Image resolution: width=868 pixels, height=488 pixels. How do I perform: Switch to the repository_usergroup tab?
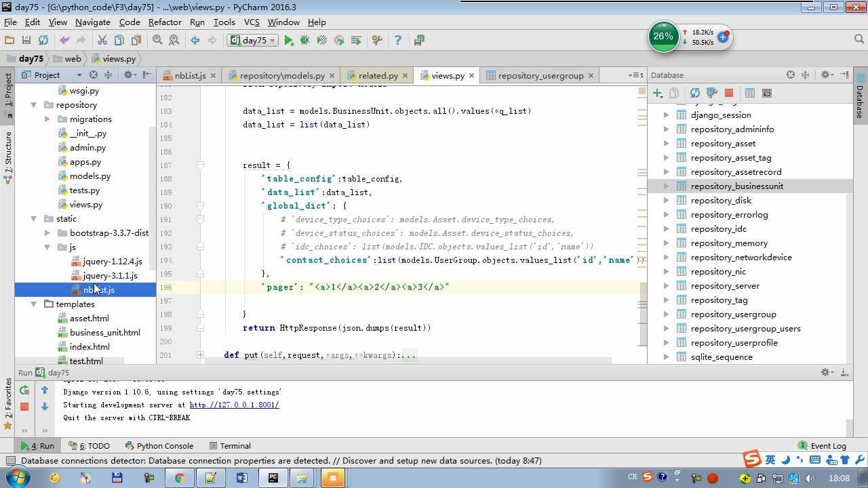540,75
